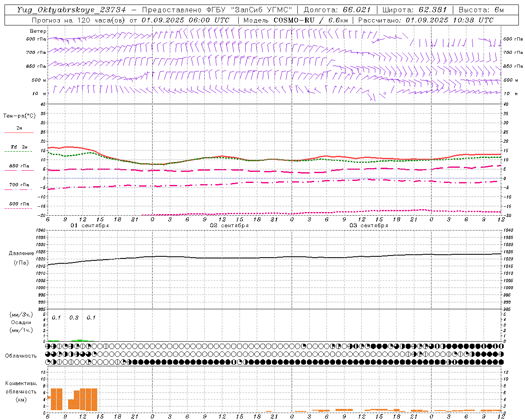Click the Осадки panel label

pos(21,322)
